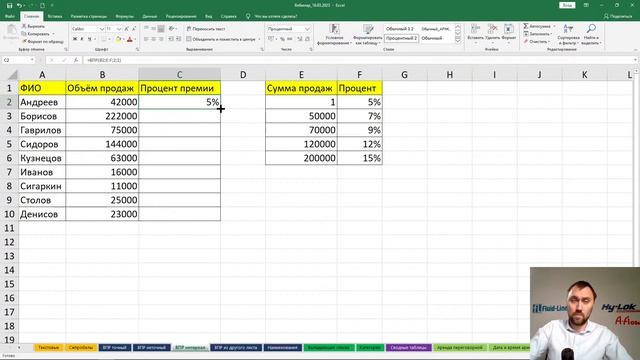640x360 pixels.
Task: Toggle Переносить текст wrap text
Action: click(x=206, y=29)
